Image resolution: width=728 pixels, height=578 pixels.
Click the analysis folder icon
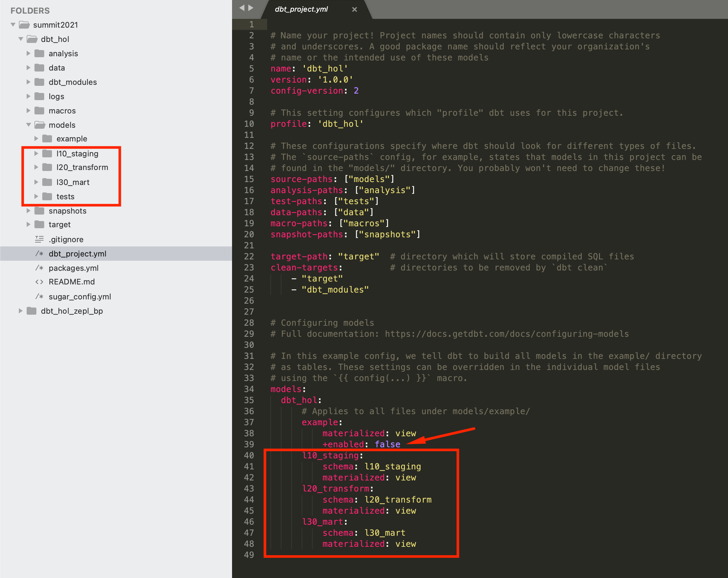tap(40, 53)
